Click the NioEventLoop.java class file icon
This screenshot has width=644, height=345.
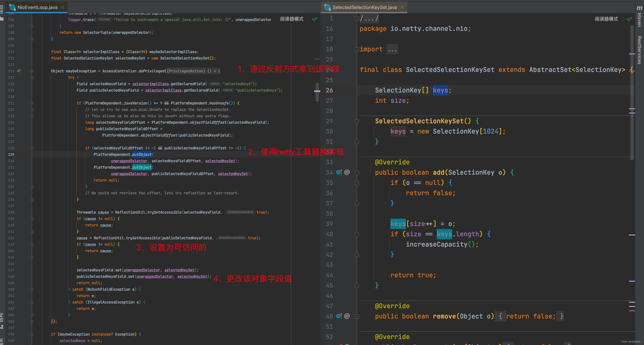pos(12,7)
